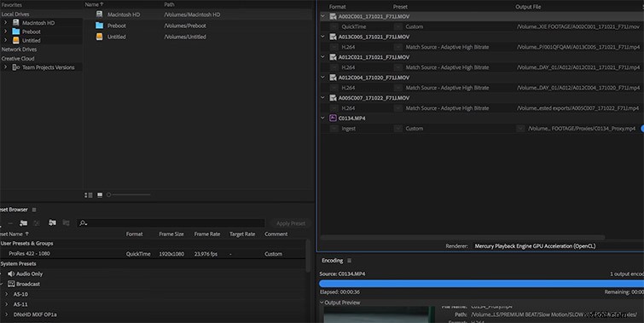The width and height of the screenshot is (644, 323).
Task: Click the Output Preview video thumbnail
Action: pos(379,314)
